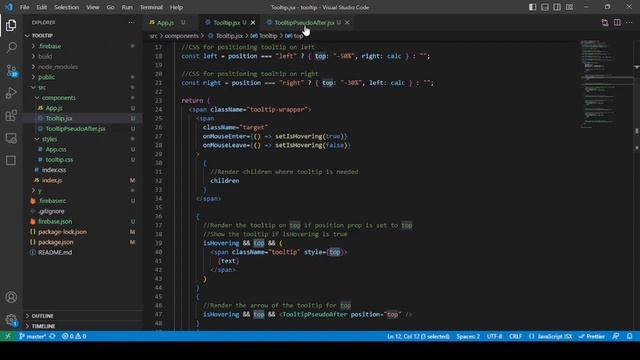
Task: Open tooltip.css in the explorer
Action: tap(59, 160)
